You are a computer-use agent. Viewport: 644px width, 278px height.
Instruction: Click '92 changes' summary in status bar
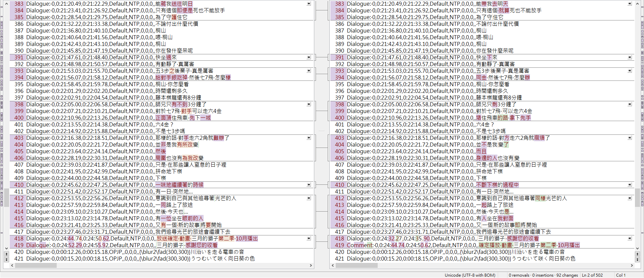pyautogui.click(x=567, y=275)
